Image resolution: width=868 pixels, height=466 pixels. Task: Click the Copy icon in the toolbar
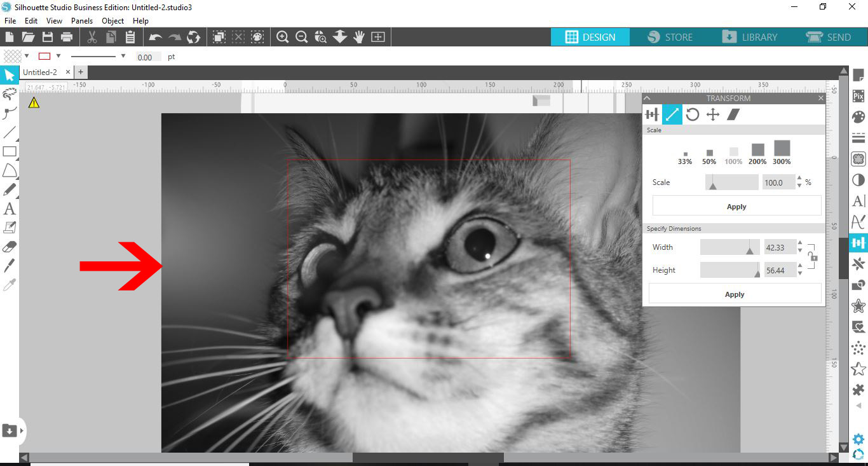(111, 38)
